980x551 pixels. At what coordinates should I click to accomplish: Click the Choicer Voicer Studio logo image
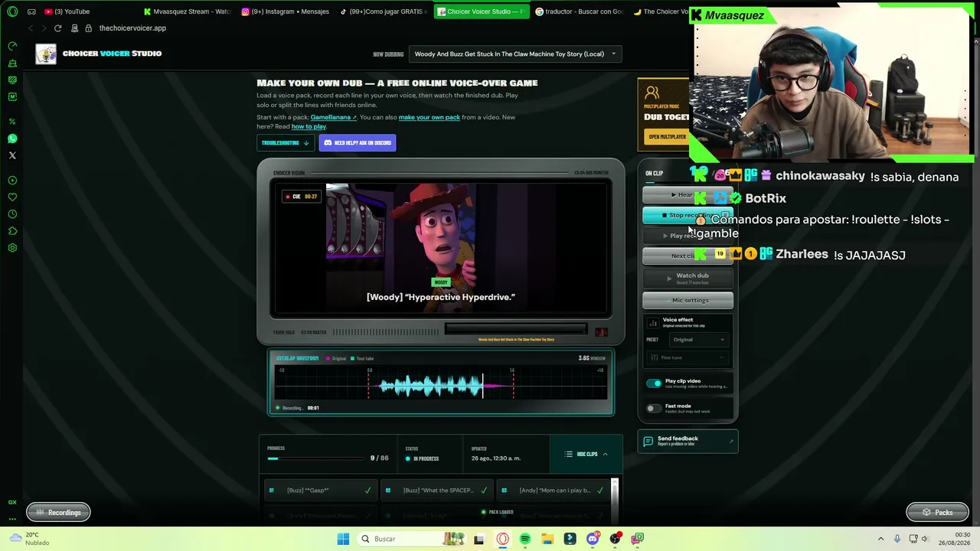[46, 54]
